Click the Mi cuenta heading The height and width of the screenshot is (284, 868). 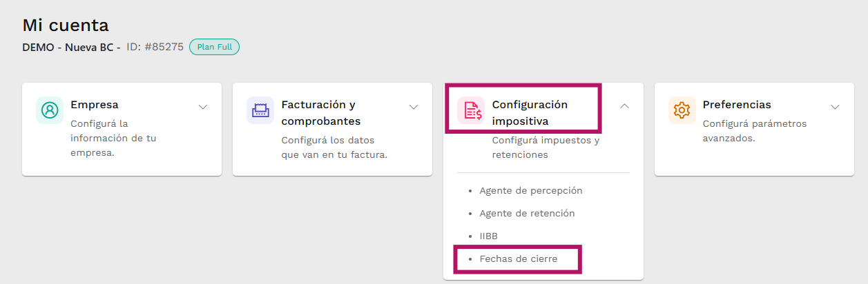pyautogui.click(x=66, y=26)
